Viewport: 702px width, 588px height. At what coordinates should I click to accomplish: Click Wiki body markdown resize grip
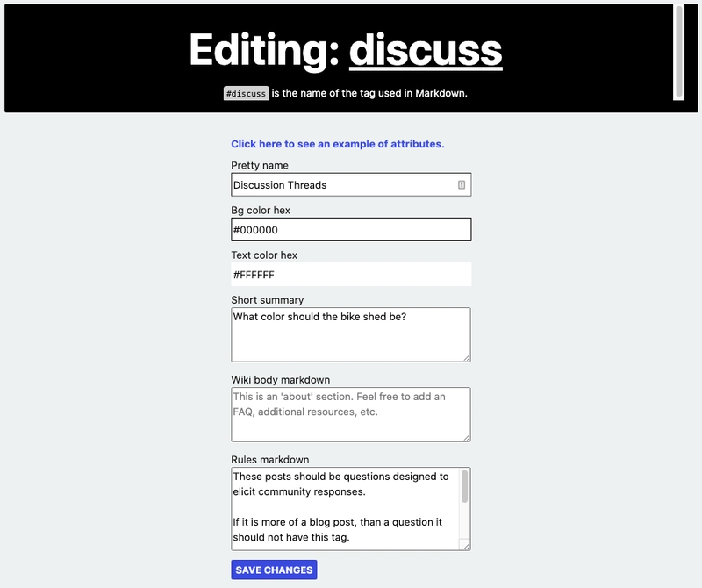[466, 437]
